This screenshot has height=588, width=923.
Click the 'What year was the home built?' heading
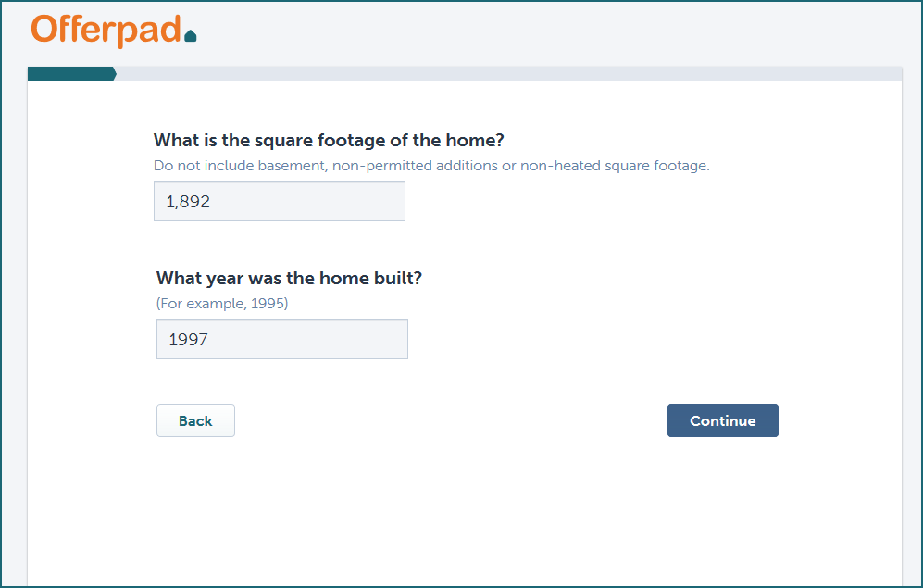[x=289, y=278]
